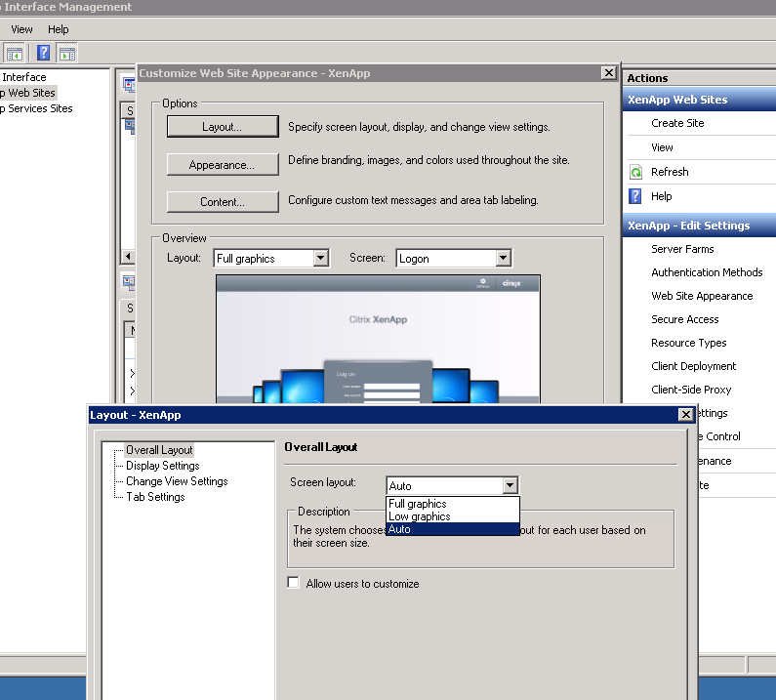Viewport: 776px width, 700px height.
Task: Select Web Sites node in the console tree
Action: tap(28, 93)
